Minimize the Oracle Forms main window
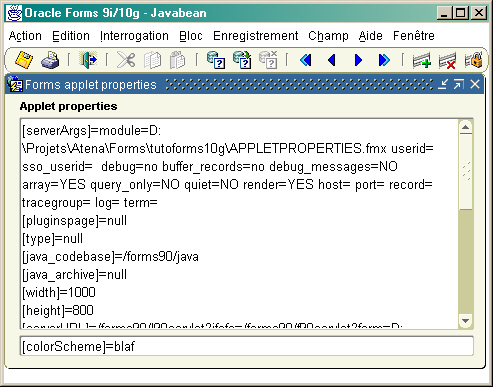This screenshot has height=387, width=493. (x=445, y=13)
